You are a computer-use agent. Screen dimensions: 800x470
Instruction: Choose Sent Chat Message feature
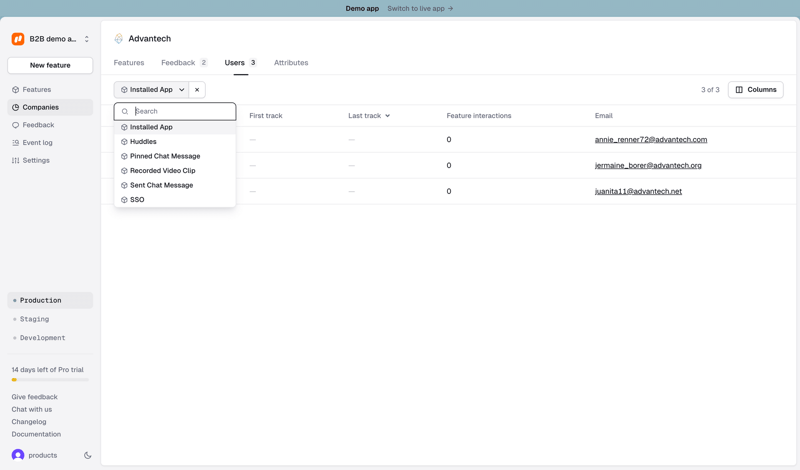click(175, 185)
